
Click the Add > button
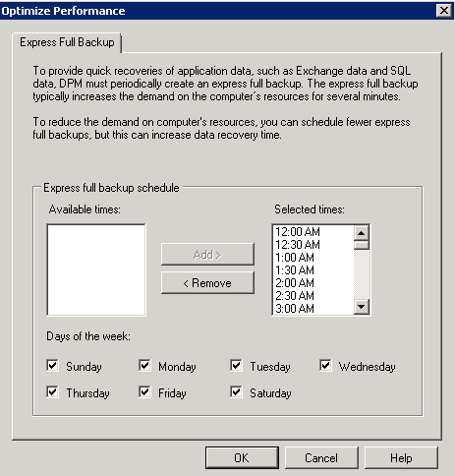click(207, 254)
